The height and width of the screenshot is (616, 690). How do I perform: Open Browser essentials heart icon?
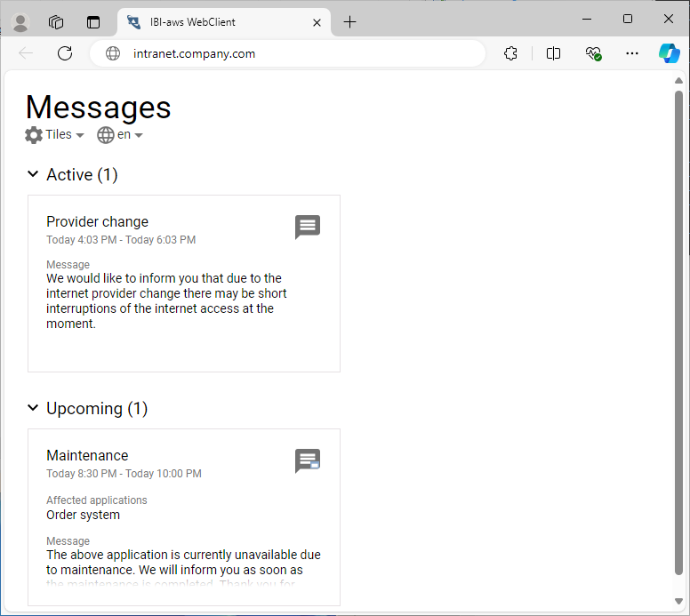pyautogui.click(x=593, y=53)
